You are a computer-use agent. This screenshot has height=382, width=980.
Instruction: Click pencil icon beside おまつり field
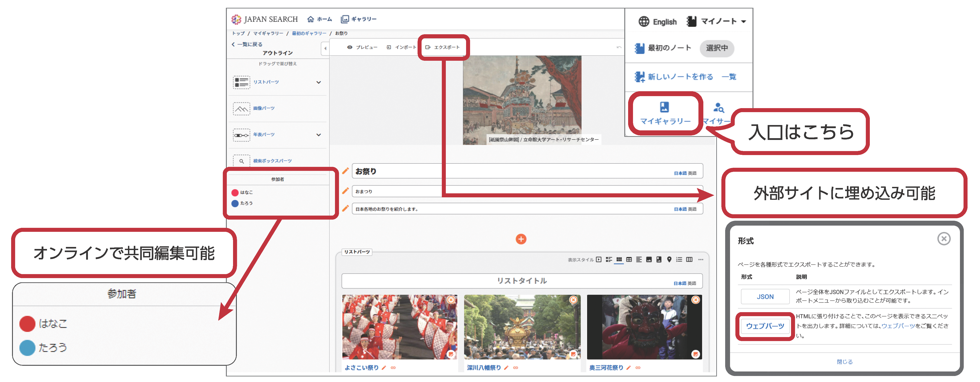click(345, 191)
